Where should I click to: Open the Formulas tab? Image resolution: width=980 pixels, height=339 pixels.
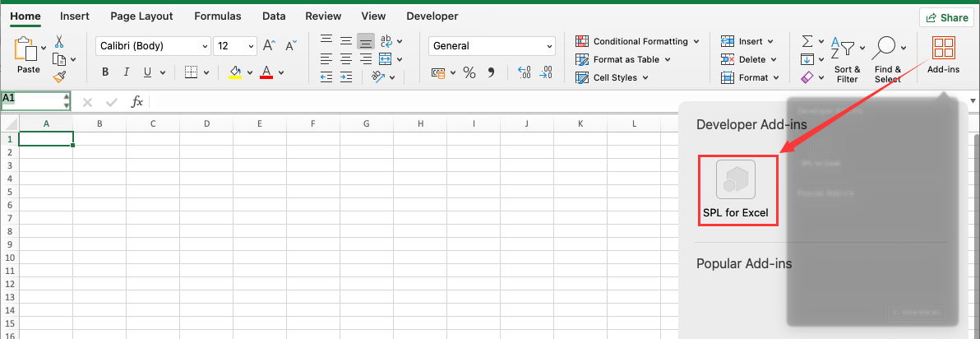click(218, 16)
